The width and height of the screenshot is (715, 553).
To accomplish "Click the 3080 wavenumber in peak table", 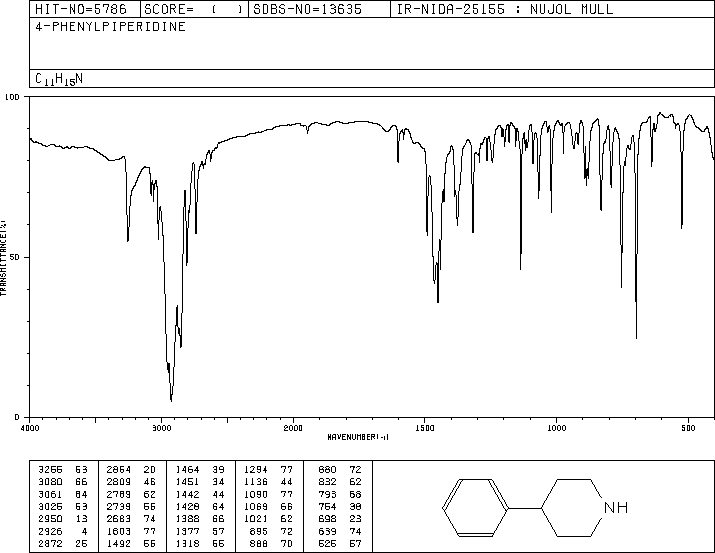I will point(50,482).
